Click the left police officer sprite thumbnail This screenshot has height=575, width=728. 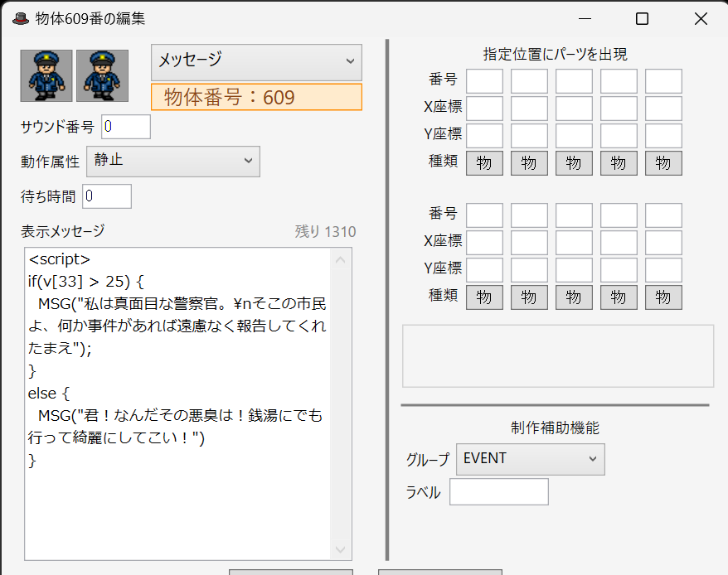click(46, 75)
